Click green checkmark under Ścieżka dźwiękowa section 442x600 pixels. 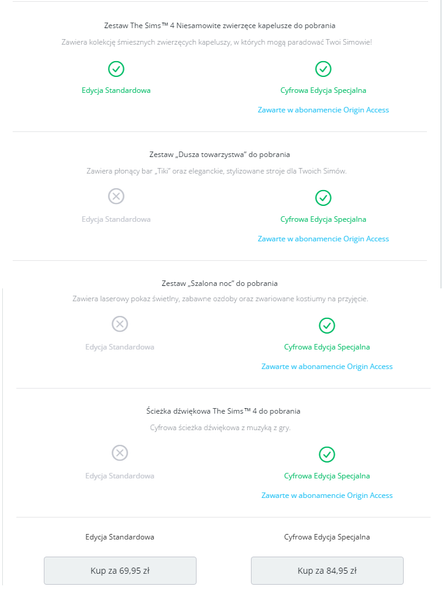[327, 455]
